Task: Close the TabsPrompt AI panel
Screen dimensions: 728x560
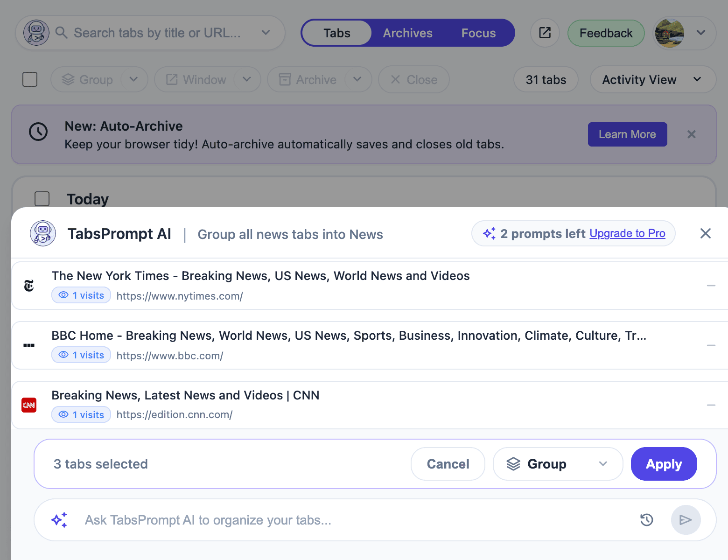Action: coord(705,233)
